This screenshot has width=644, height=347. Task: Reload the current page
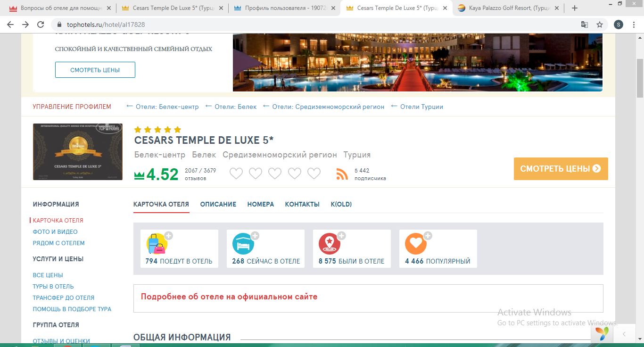point(41,25)
